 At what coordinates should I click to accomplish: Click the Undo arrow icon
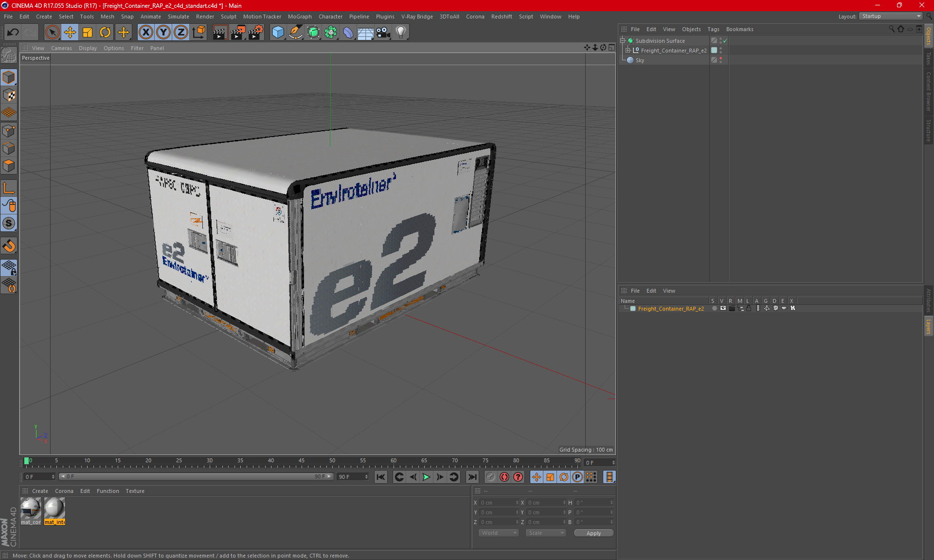pyautogui.click(x=13, y=32)
